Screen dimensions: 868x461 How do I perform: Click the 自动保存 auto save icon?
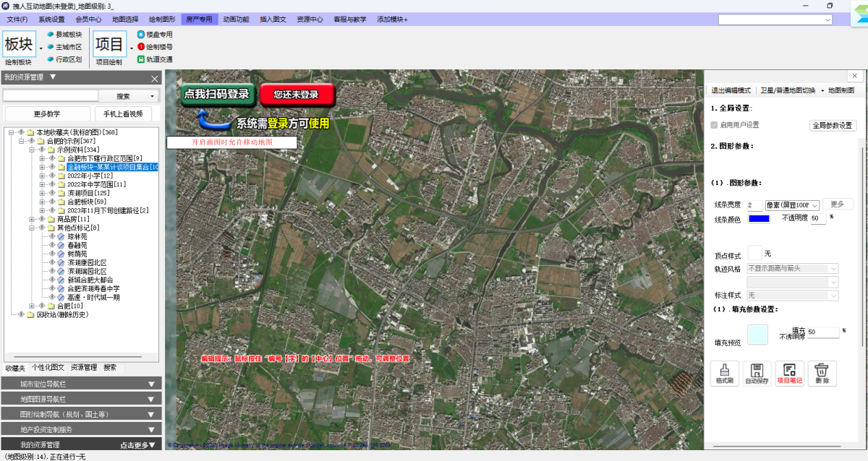(757, 373)
